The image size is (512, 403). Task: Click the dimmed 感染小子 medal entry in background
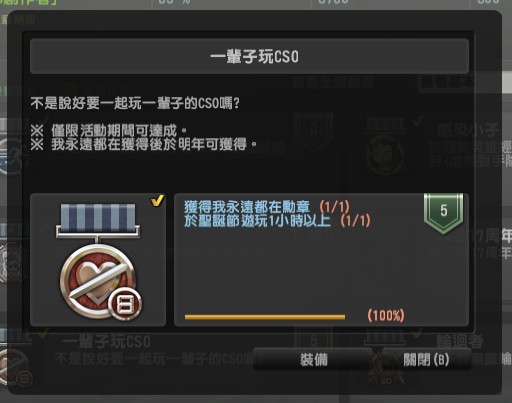click(468, 129)
